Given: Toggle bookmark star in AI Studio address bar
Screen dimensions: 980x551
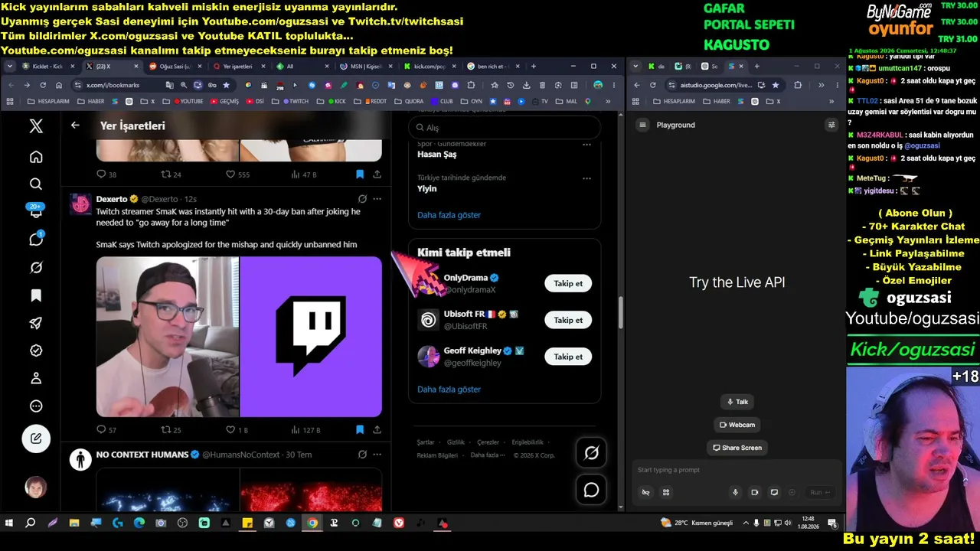Looking at the screenshot, I should 776,85.
